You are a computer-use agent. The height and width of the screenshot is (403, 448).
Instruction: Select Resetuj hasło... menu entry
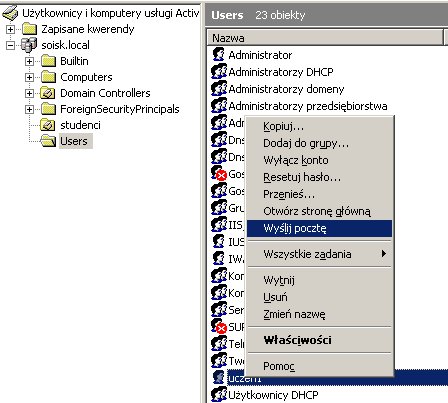(319, 177)
